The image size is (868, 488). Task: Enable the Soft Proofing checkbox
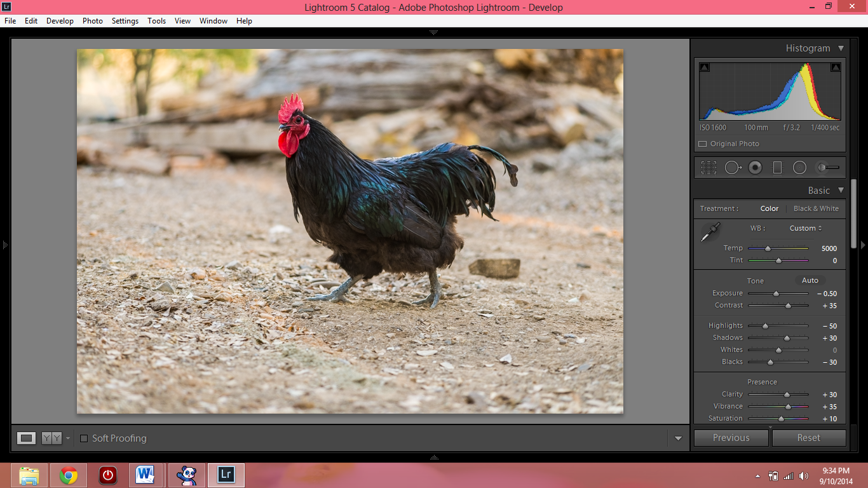(84, 438)
